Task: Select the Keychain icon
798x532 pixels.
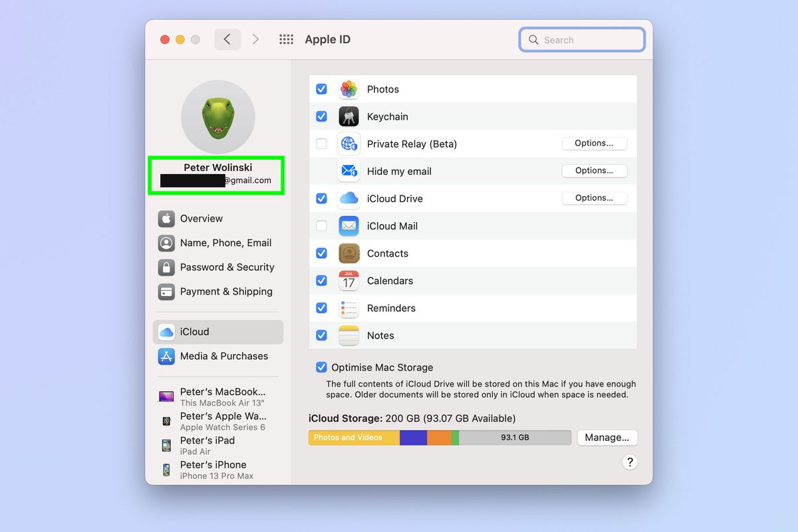Action: [348, 116]
